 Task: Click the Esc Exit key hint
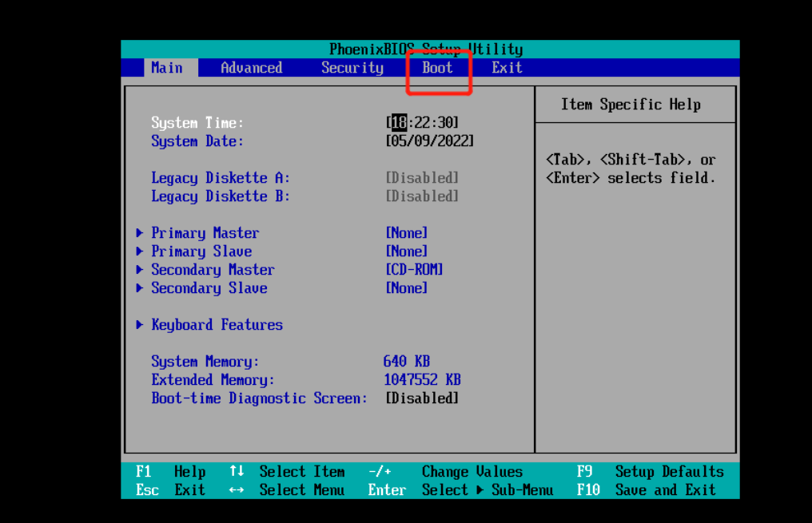171,490
